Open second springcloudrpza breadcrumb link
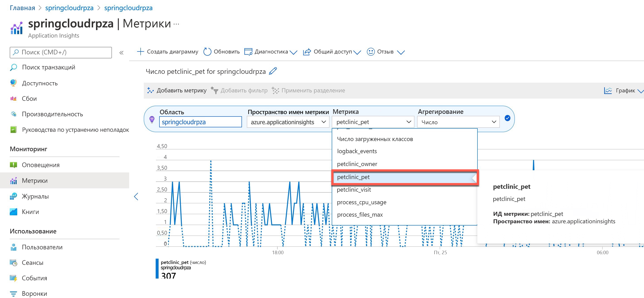 tap(128, 8)
